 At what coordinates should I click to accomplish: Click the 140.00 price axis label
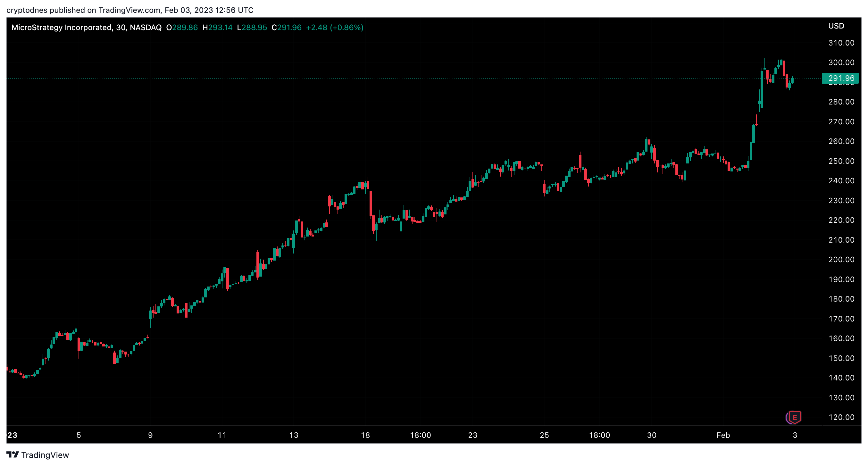(841, 378)
